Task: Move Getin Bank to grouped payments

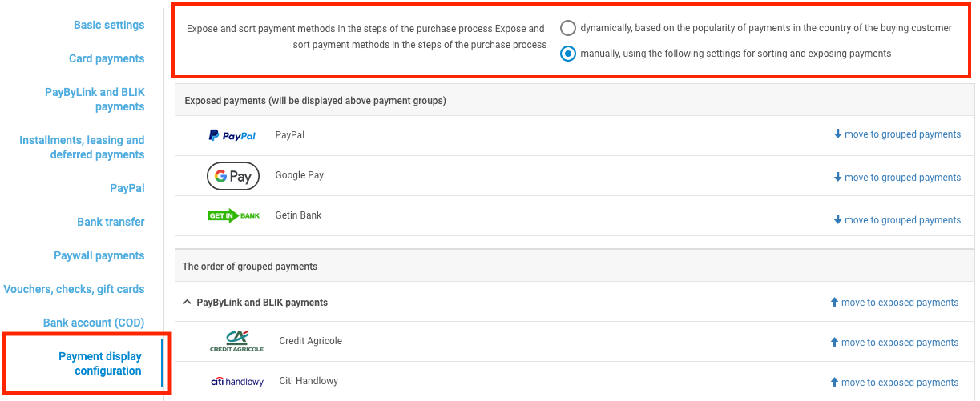Action: click(897, 220)
